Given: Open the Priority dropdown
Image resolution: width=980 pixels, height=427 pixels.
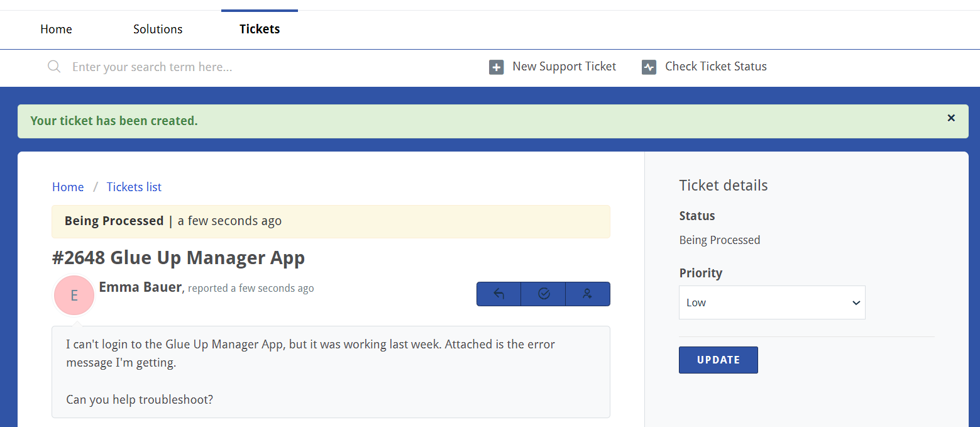Looking at the screenshot, I should [772, 302].
